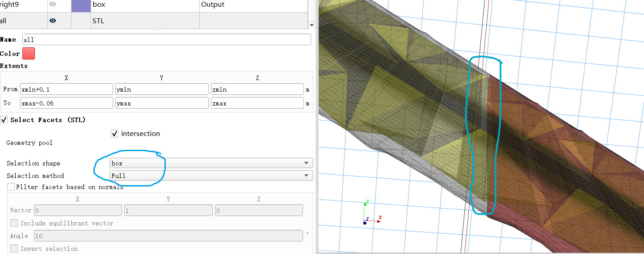644x254 pixels.
Task: Open the Selection shape dropdown showing box
Action: point(210,163)
